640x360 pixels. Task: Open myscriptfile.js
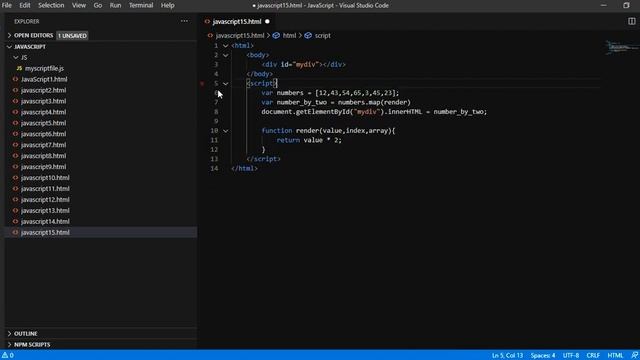coord(44,69)
